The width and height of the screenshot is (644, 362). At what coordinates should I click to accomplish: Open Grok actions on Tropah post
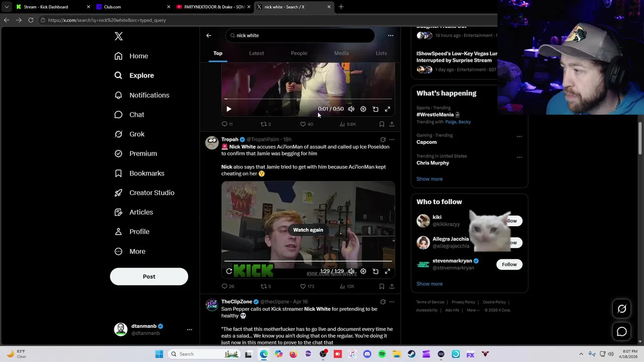click(383, 140)
